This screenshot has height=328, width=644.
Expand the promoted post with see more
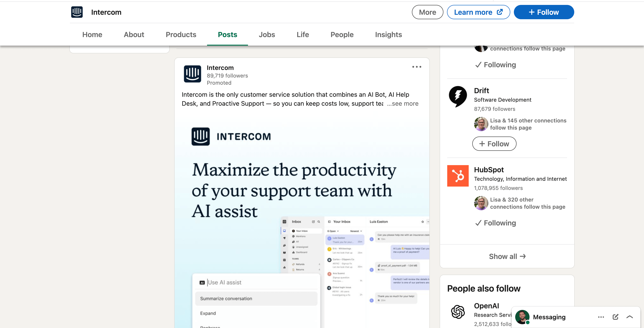pyautogui.click(x=402, y=103)
